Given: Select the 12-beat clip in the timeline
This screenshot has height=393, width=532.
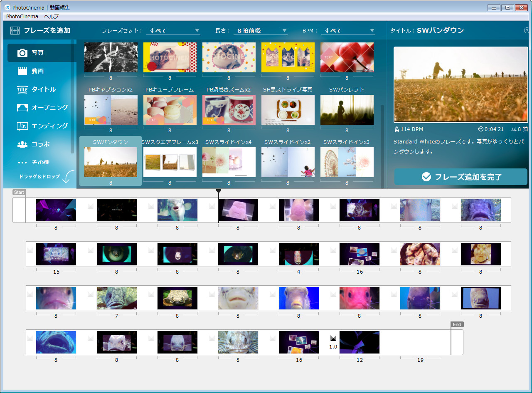Looking at the screenshot, I should coord(360,342).
